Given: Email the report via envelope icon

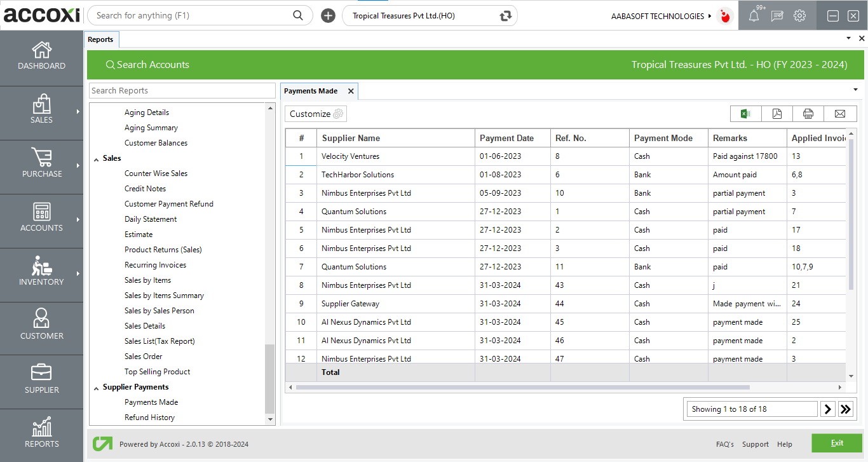Looking at the screenshot, I should click(839, 114).
